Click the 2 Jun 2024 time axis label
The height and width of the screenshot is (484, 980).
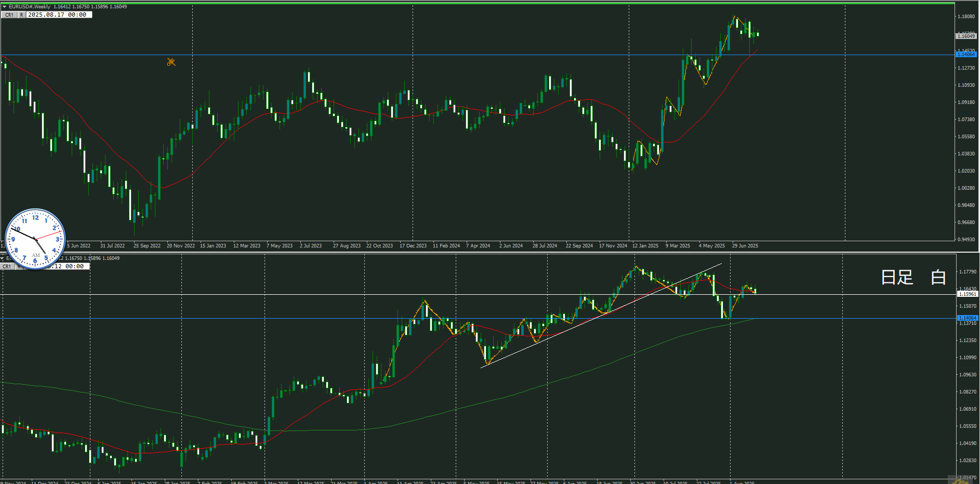click(x=511, y=246)
